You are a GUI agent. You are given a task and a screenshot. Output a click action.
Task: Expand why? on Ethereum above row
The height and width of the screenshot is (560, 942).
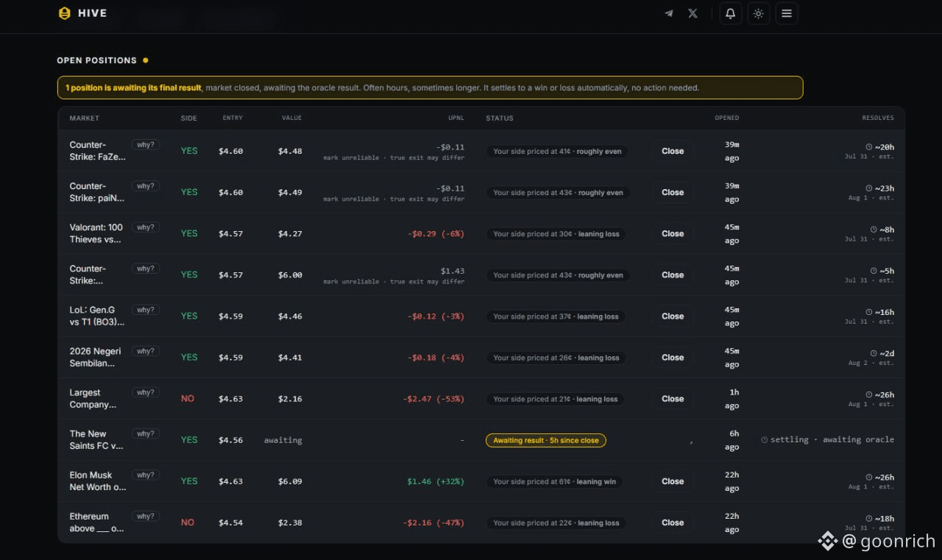pyautogui.click(x=146, y=516)
